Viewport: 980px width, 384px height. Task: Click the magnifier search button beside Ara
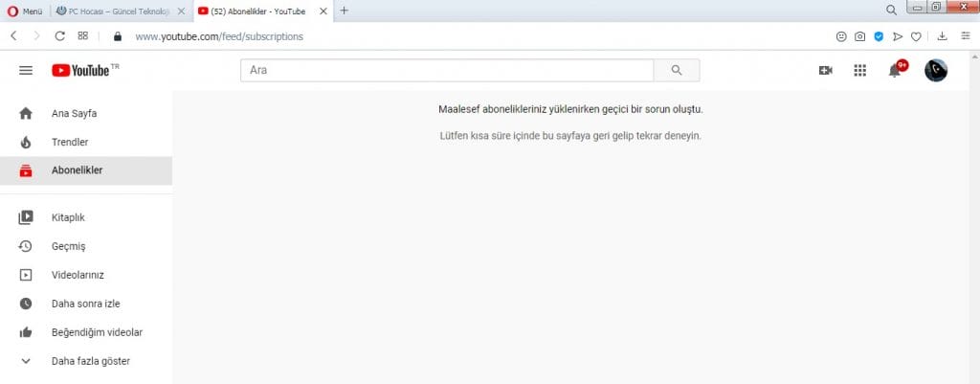[677, 70]
